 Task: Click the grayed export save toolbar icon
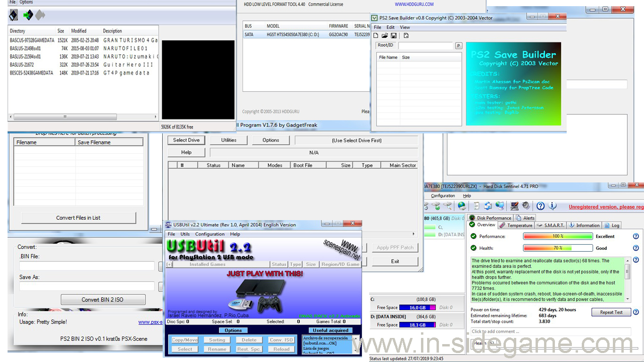pyautogui.click(x=40, y=15)
